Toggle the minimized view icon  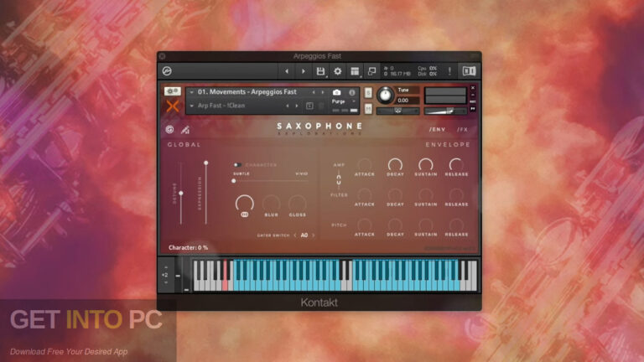[x=371, y=71]
